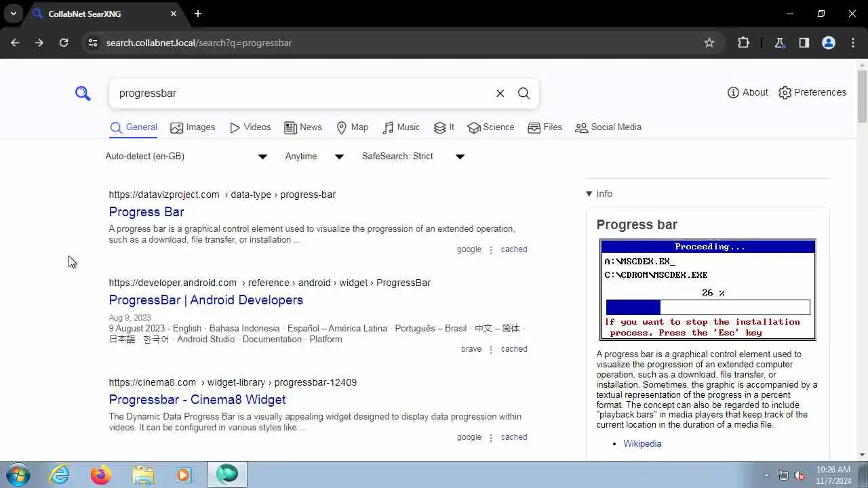
Task: Switch to the It tab
Action: 444,127
